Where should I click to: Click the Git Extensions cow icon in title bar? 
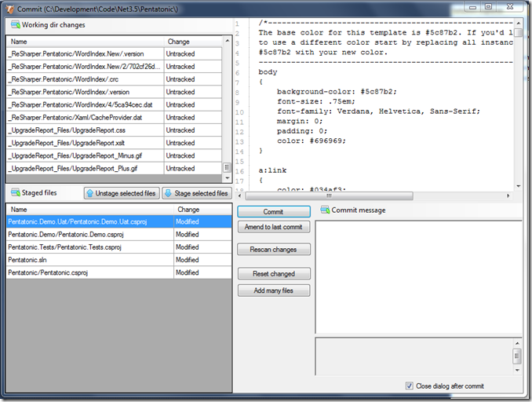10,9
